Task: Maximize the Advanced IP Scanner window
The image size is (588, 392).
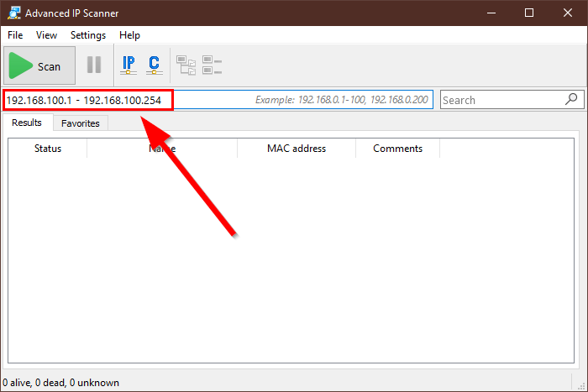Action: tap(529, 13)
